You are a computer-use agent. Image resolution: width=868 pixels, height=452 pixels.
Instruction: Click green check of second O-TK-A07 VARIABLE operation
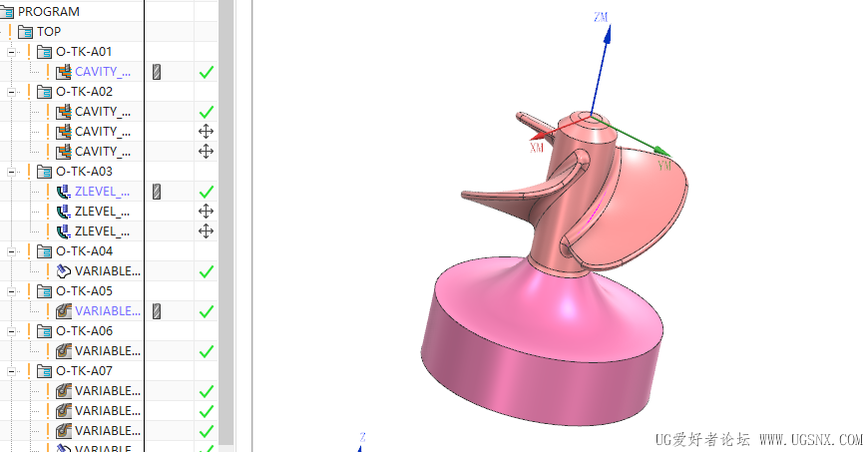(x=207, y=411)
